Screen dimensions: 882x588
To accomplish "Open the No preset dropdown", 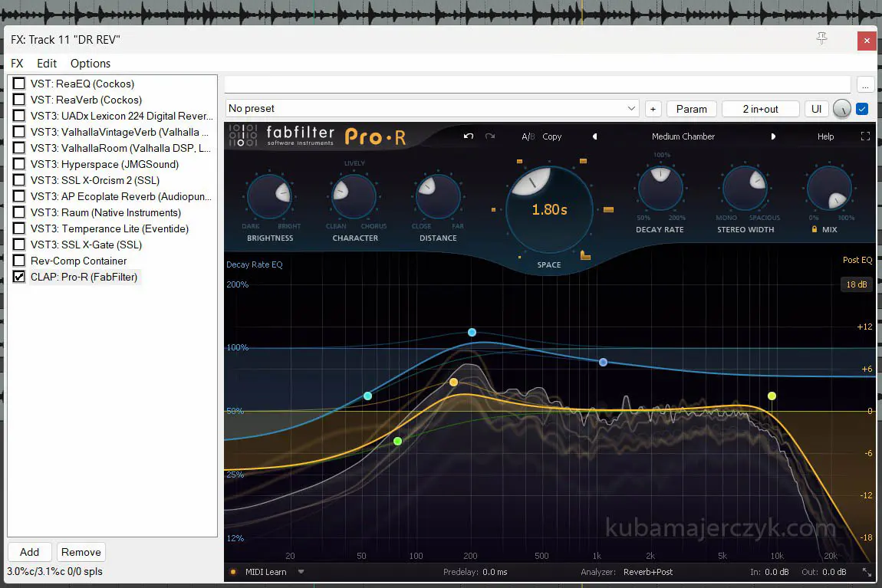I will point(432,109).
